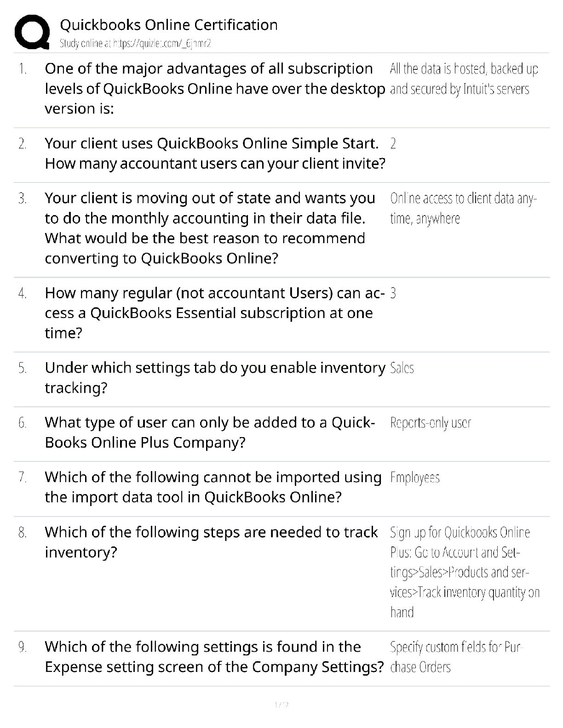Select the import data tool question
This screenshot has height=728, width=563.
(x=213, y=487)
